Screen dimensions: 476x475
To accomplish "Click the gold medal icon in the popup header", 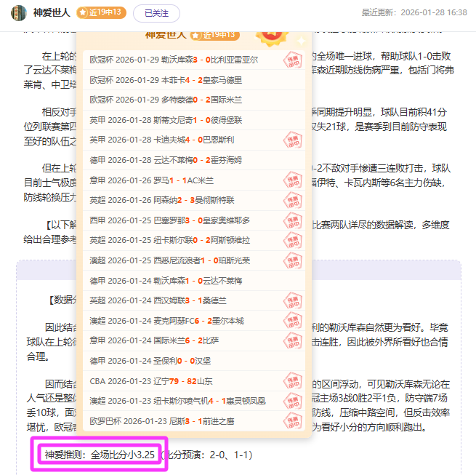I will 270,33.
